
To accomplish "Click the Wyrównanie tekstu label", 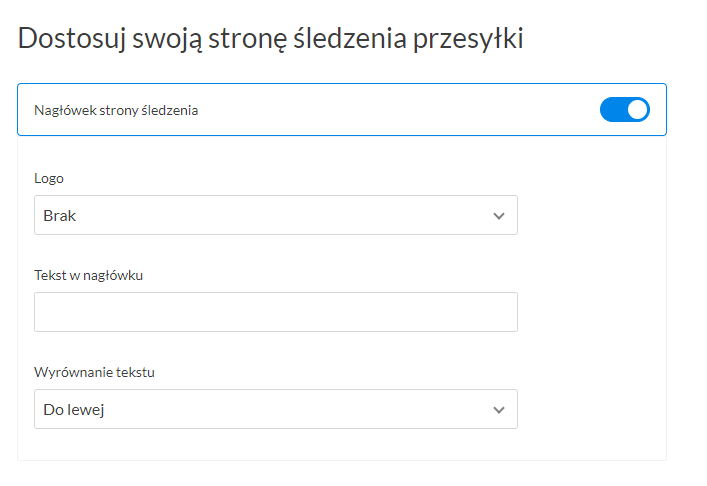I will (x=94, y=372).
